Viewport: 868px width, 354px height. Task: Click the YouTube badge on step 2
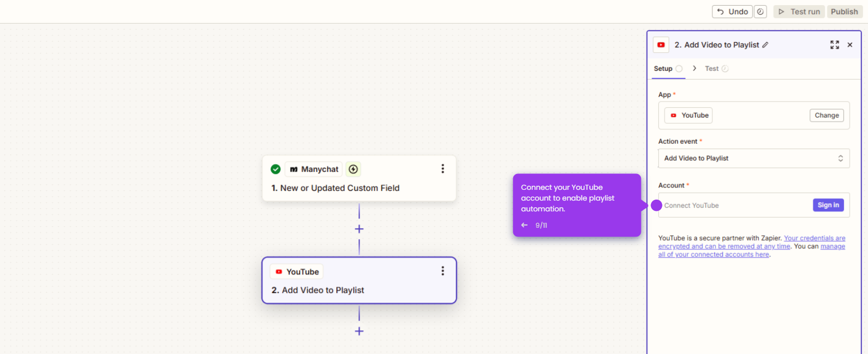point(297,272)
